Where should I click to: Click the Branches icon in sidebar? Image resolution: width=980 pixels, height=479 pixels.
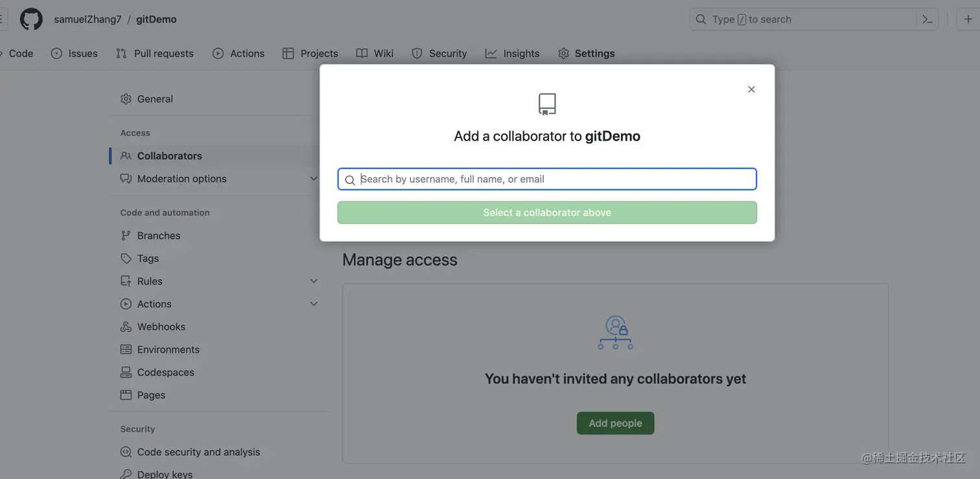(126, 236)
